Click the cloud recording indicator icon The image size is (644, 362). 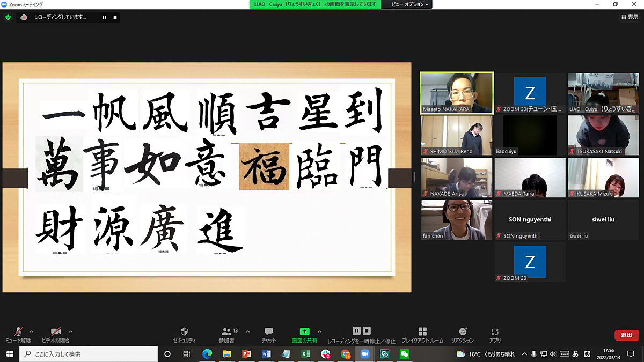click(x=24, y=17)
